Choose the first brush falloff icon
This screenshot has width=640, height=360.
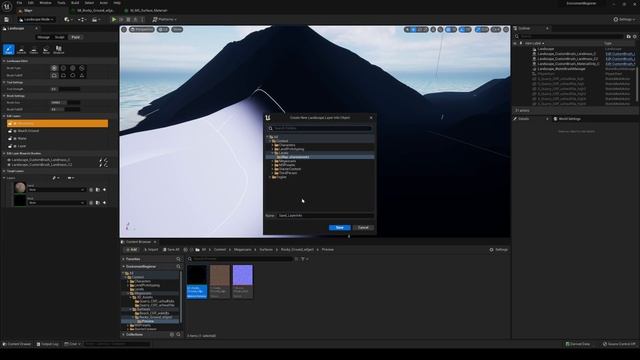point(54,76)
